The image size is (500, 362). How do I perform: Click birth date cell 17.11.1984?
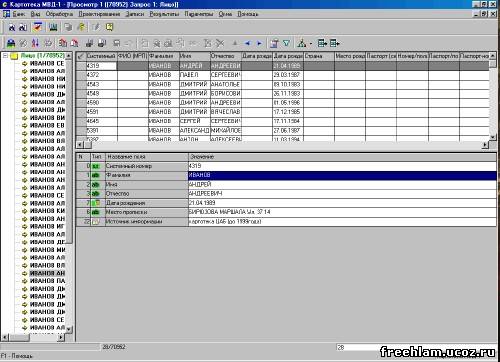pyautogui.click(x=288, y=121)
